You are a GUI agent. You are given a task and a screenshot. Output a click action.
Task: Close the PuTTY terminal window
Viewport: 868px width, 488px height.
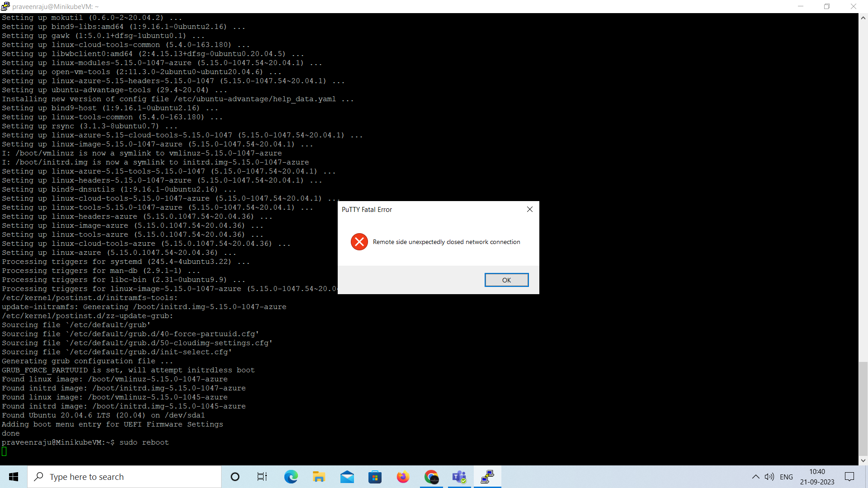click(854, 6)
